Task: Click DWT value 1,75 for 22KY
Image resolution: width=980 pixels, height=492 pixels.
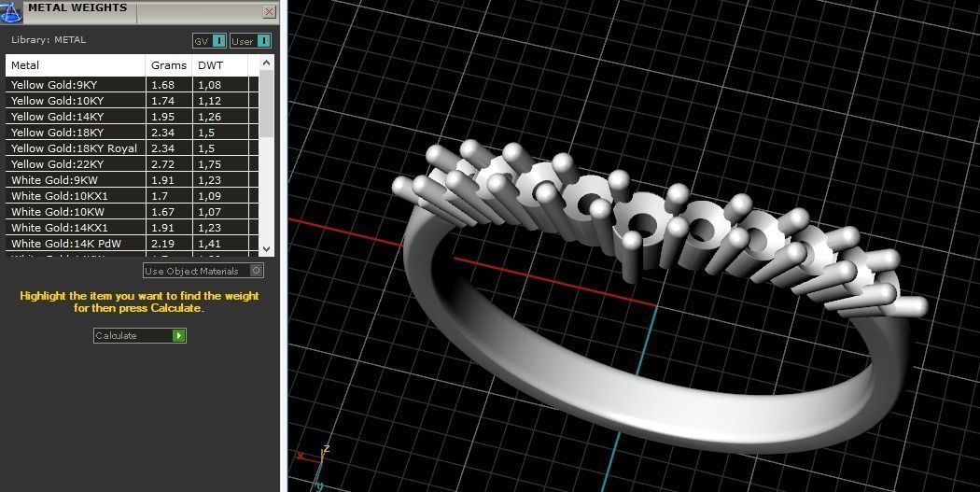Action: 209,164
